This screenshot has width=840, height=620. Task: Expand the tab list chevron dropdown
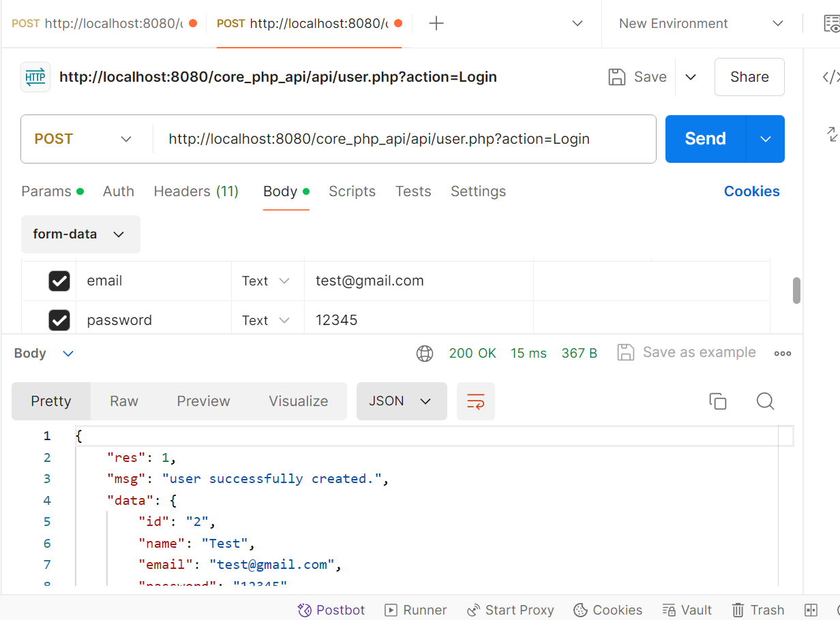[x=577, y=23]
